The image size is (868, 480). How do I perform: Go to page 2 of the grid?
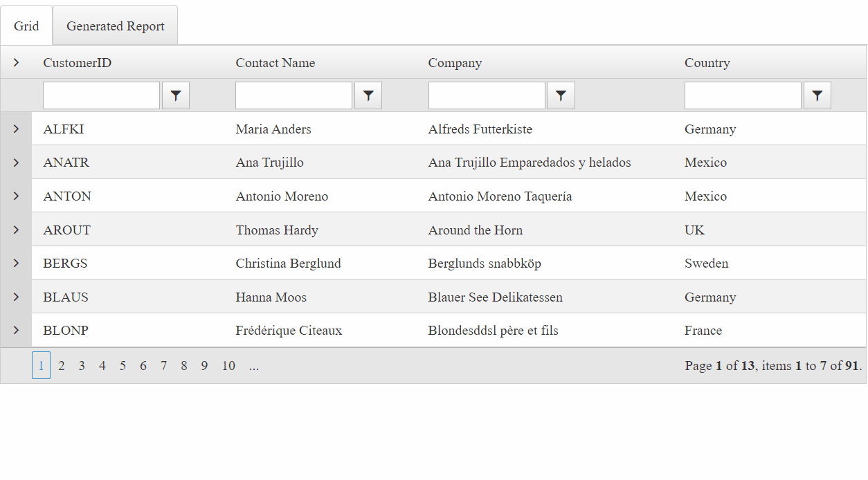coord(61,365)
